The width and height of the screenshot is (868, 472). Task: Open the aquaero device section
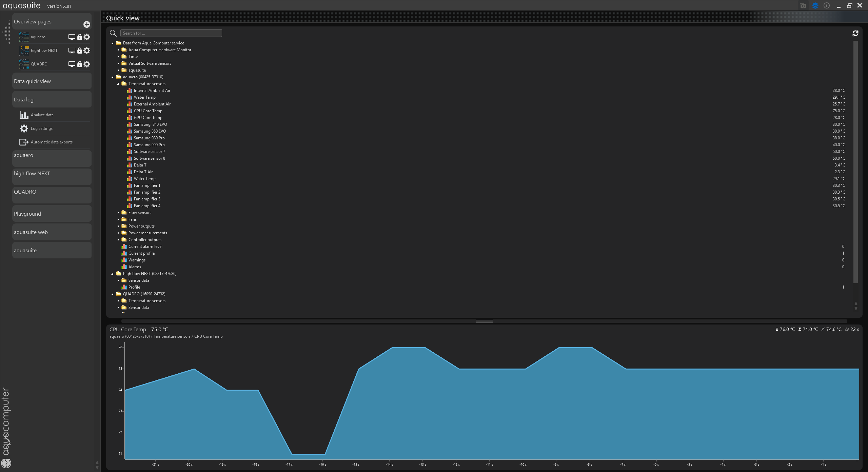52,158
